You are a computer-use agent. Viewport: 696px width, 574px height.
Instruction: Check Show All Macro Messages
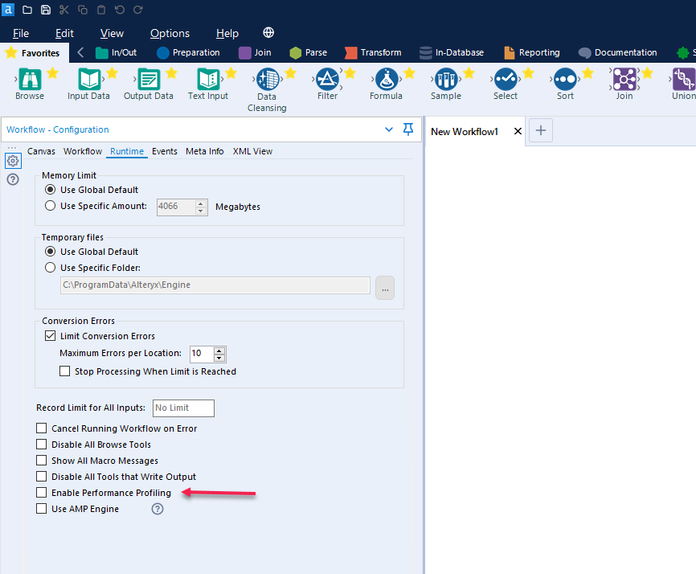pos(41,460)
